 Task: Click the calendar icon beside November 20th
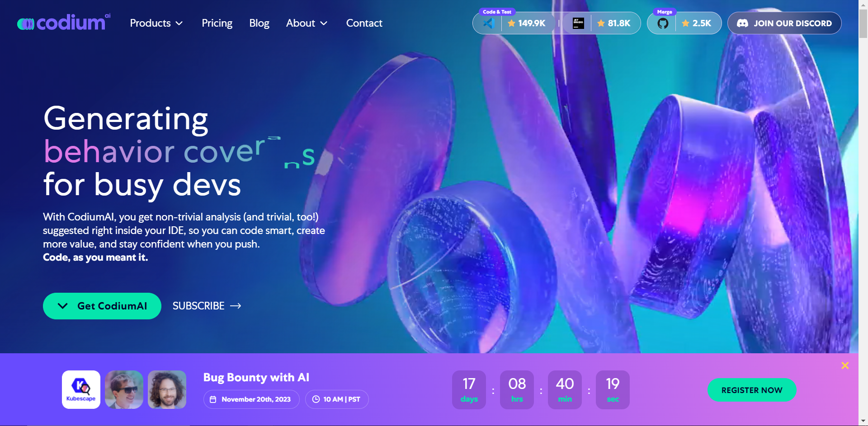[213, 399]
